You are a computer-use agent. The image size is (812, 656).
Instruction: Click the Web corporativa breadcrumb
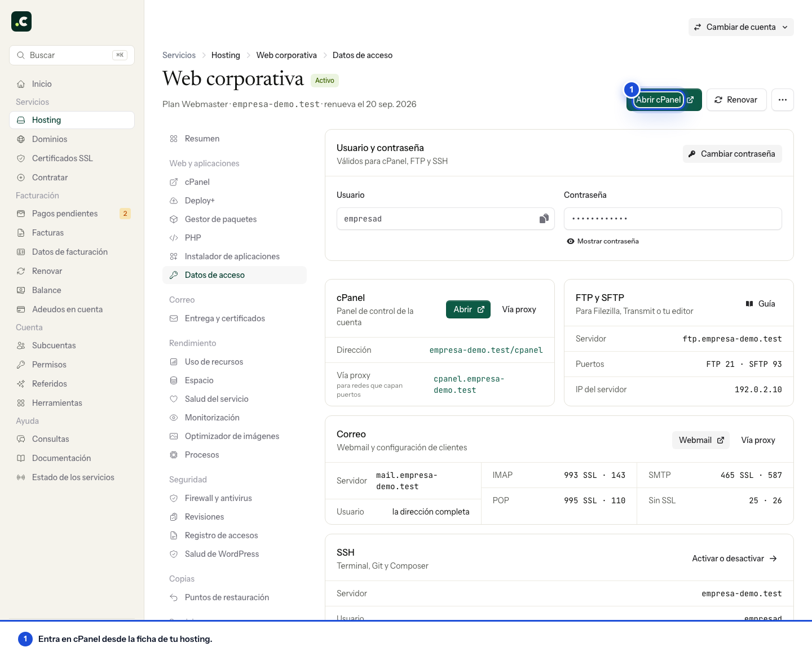point(286,55)
